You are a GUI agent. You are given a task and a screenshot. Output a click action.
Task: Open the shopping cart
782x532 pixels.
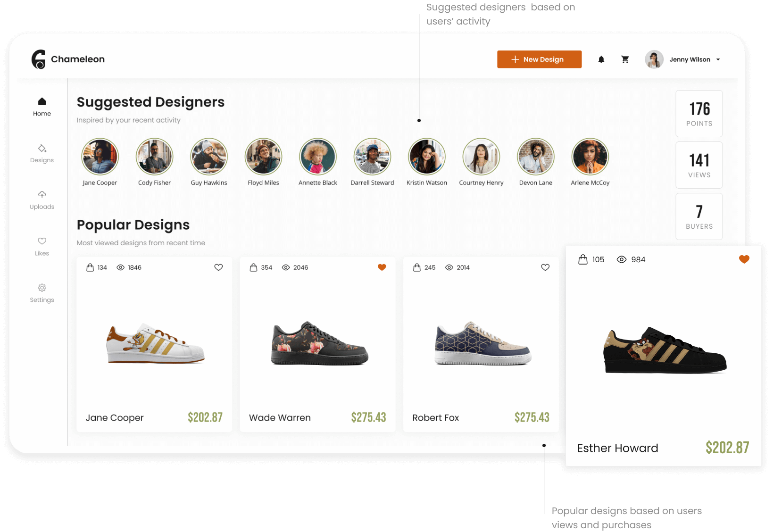(625, 59)
